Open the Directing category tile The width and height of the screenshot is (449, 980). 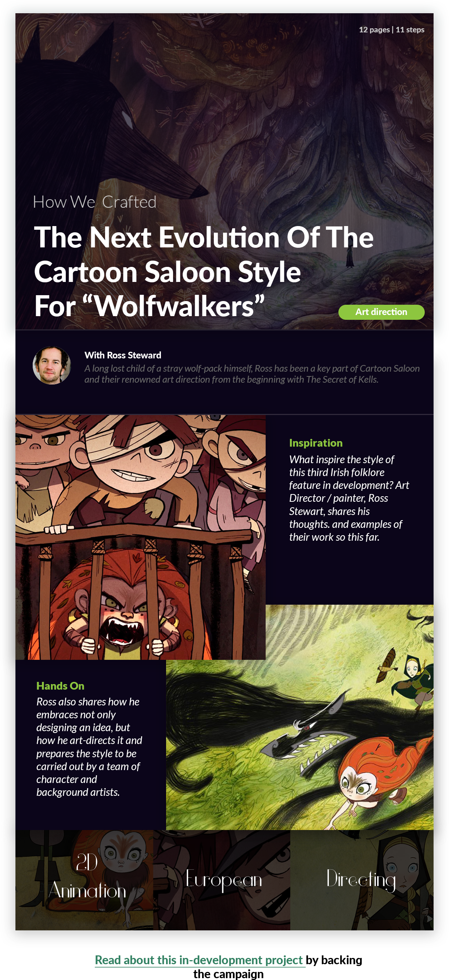(362, 880)
